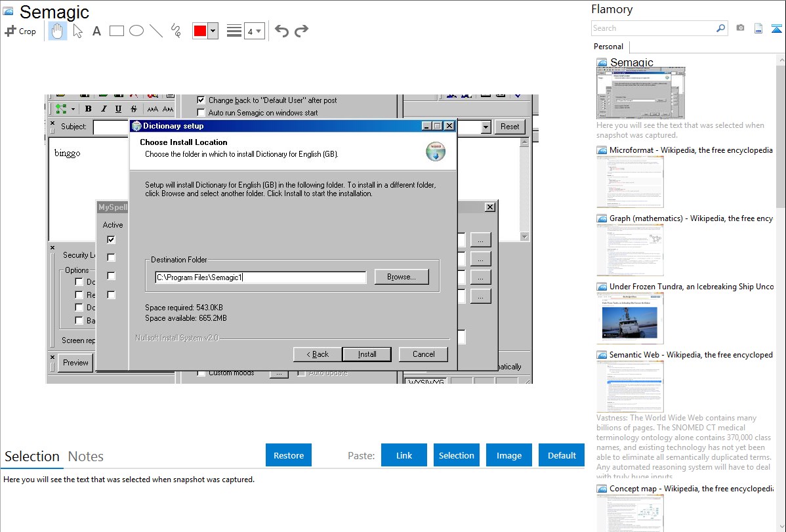The width and height of the screenshot is (786, 532).
Task: Click the document page icon
Action: [758, 29]
